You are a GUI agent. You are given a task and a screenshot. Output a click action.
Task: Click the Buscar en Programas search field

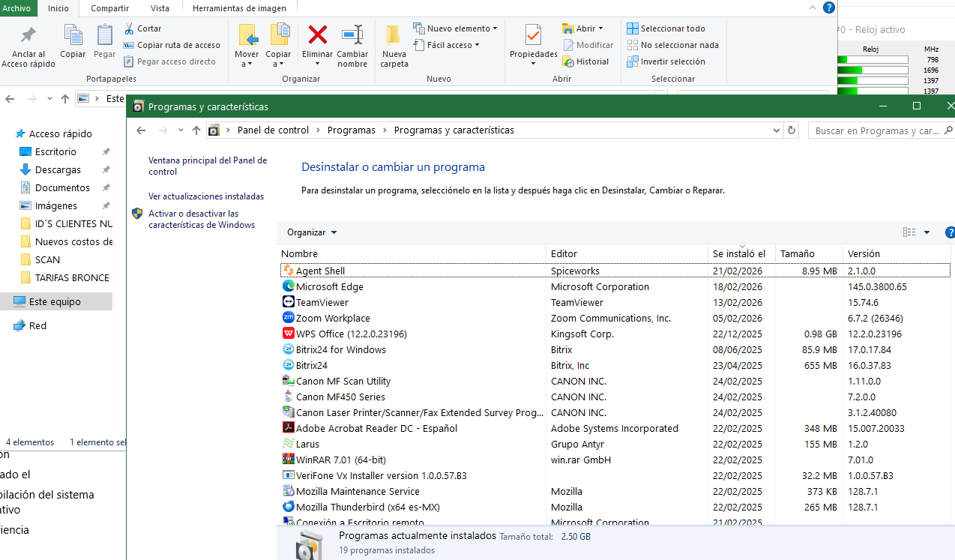tap(877, 130)
